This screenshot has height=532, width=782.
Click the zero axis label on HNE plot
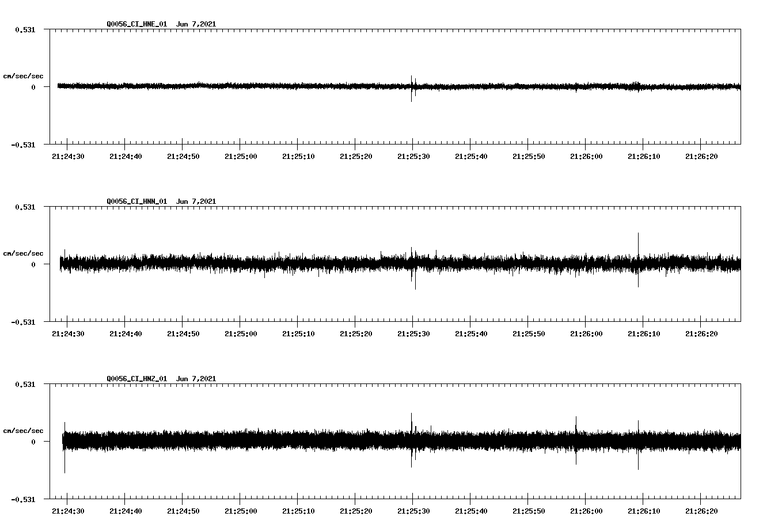click(33, 88)
